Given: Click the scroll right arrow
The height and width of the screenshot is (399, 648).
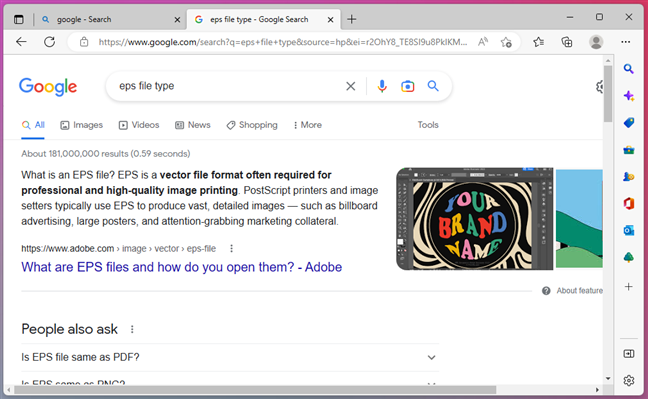Looking at the screenshot, I should click(x=597, y=390).
